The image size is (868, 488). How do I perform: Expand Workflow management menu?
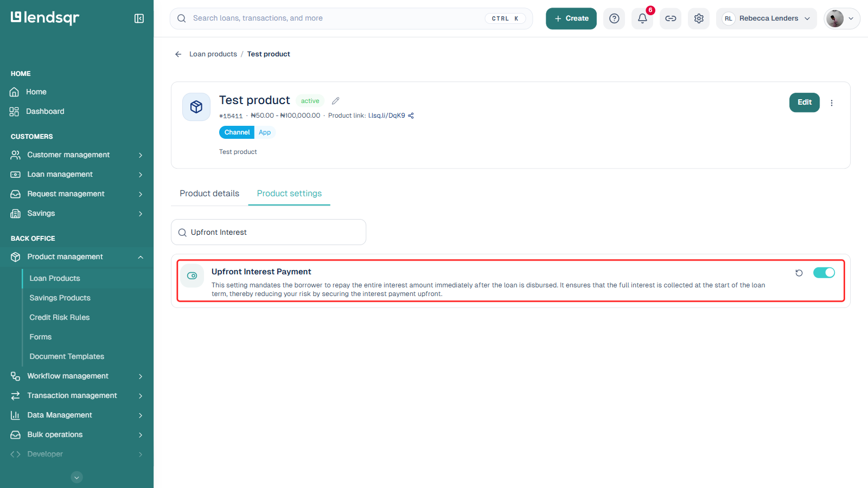(76, 376)
